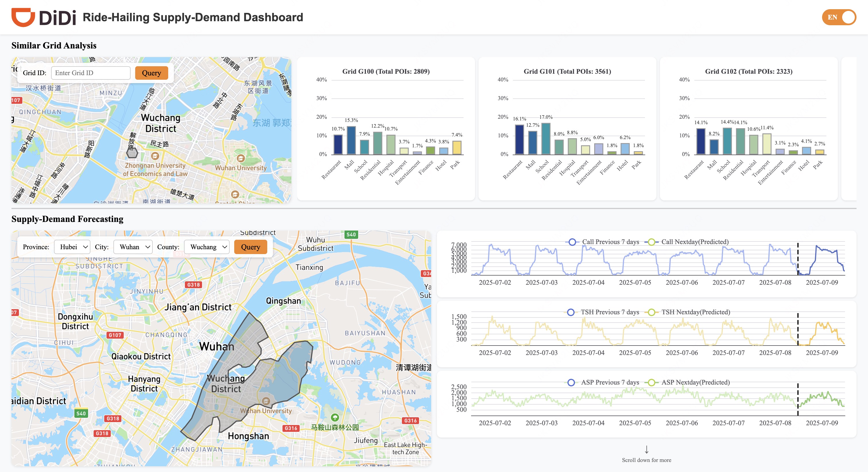Viewport: 868px width, 472px height.
Task: Toggle TSH Previous 7 days legend
Action: point(603,312)
